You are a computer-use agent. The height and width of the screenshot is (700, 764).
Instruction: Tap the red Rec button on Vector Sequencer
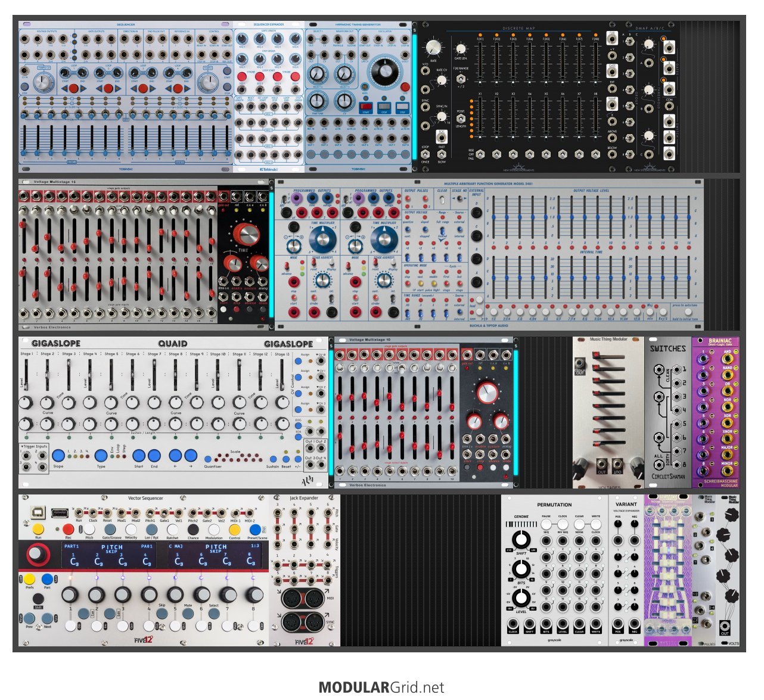pyautogui.click(x=68, y=529)
